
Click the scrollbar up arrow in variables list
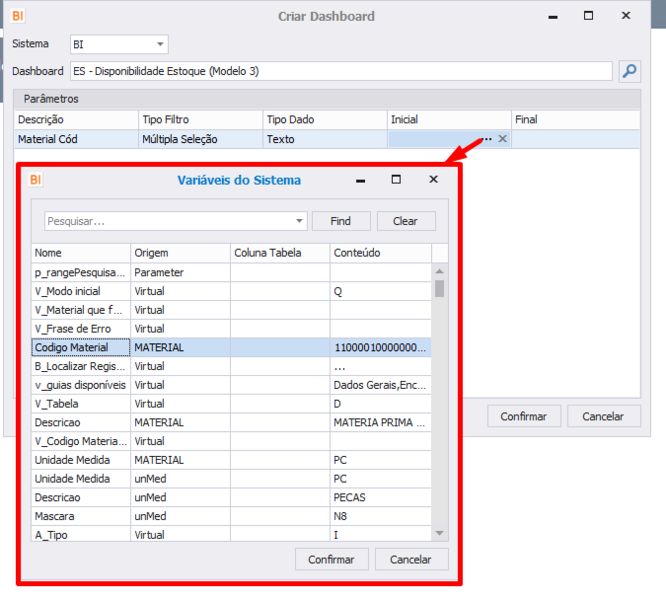click(x=440, y=271)
